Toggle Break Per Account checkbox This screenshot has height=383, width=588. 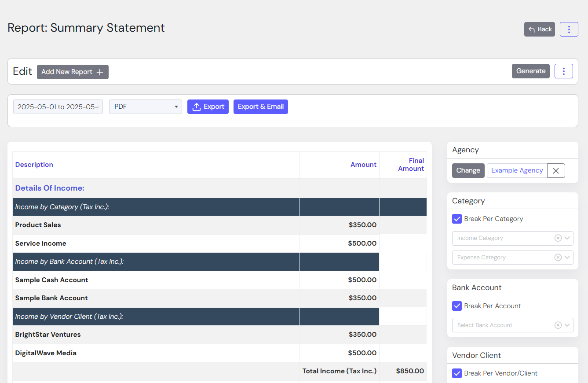coord(457,306)
